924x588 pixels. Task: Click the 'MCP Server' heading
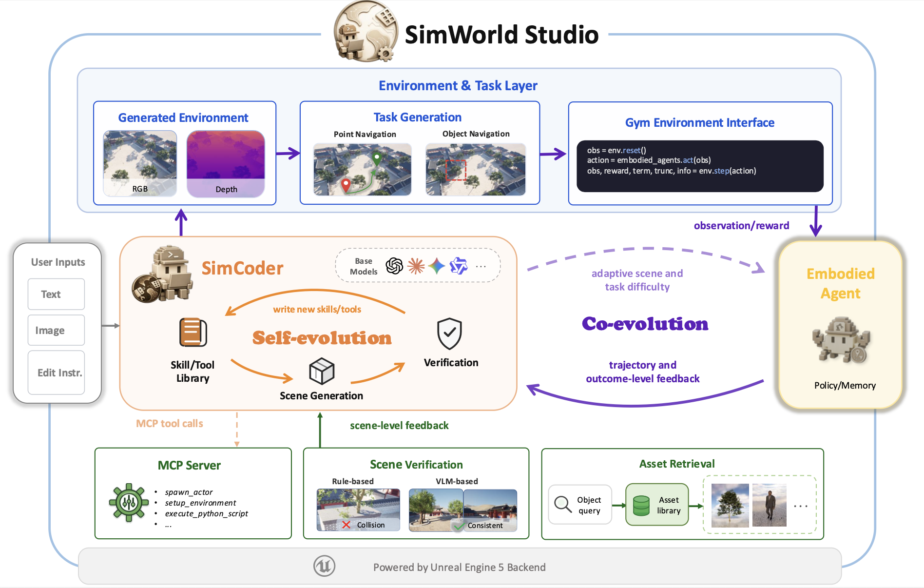[189, 465]
